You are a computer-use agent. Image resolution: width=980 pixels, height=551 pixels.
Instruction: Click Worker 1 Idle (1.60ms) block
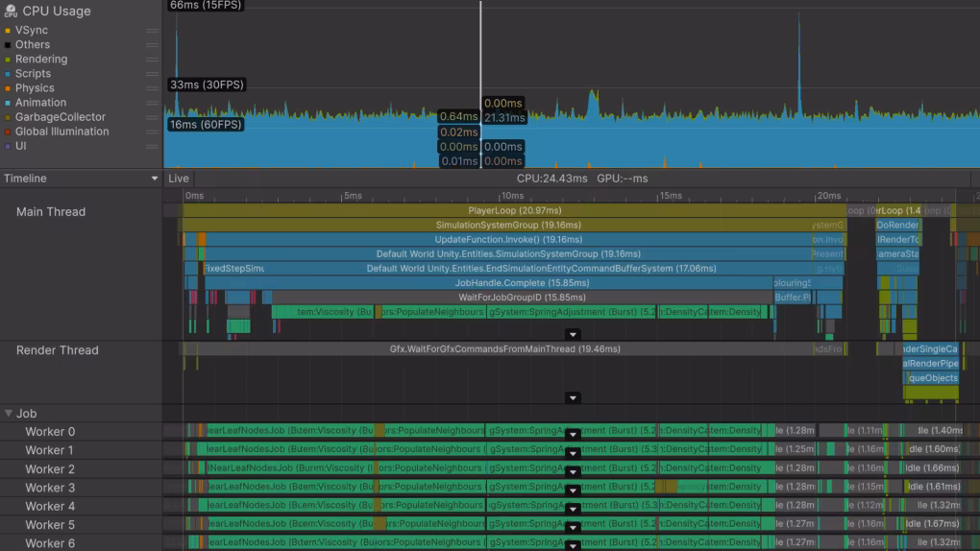(934, 448)
